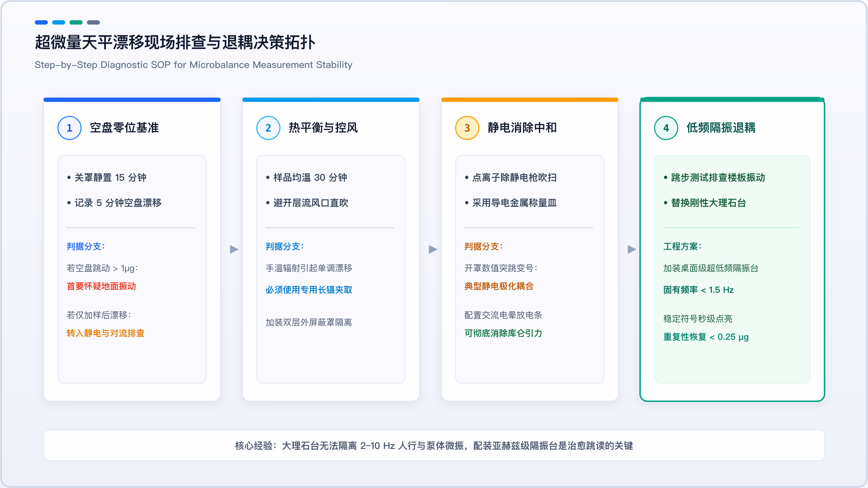Screen dimensions: 868x488
Task: Click the text 开罩数值突跳变号:
Action: [x=501, y=268]
